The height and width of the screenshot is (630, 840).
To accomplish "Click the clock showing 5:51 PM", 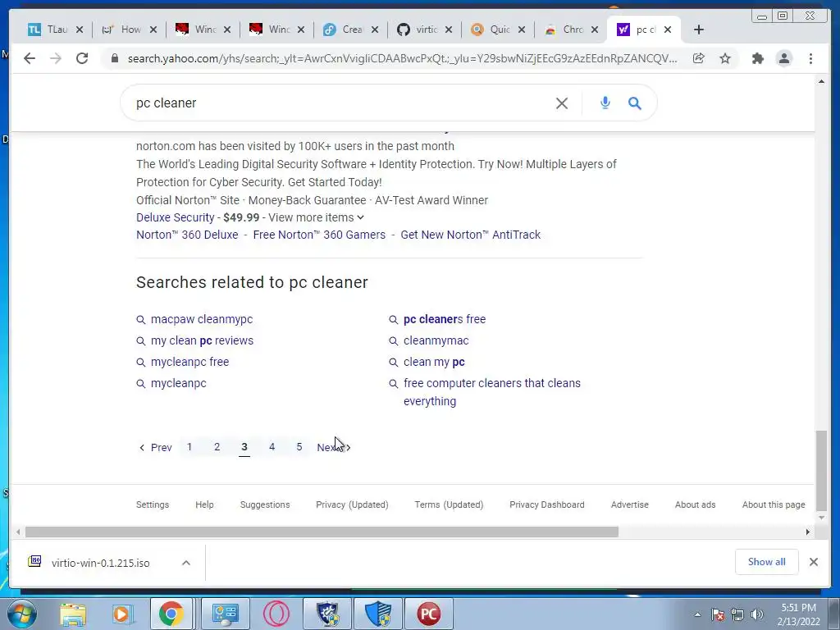I will click(x=799, y=614).
